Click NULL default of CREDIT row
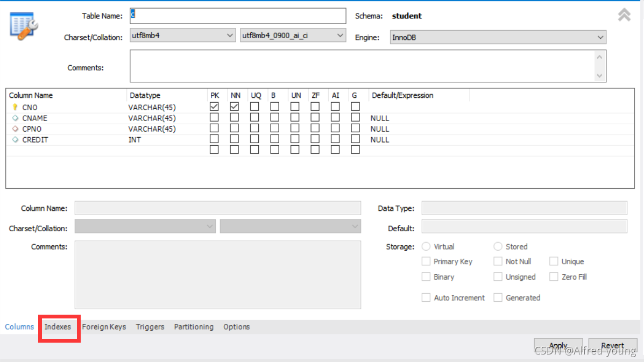 (x=379, y=139)
